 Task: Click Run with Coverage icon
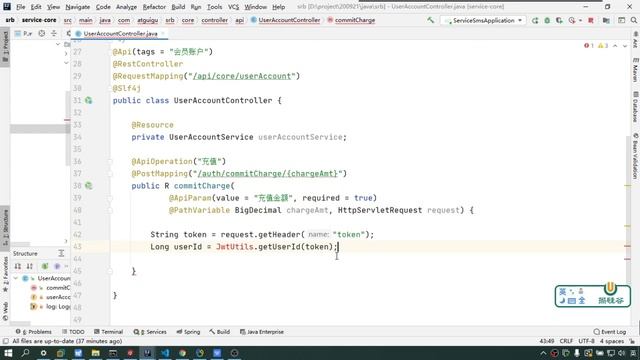[x=559, y=20]
